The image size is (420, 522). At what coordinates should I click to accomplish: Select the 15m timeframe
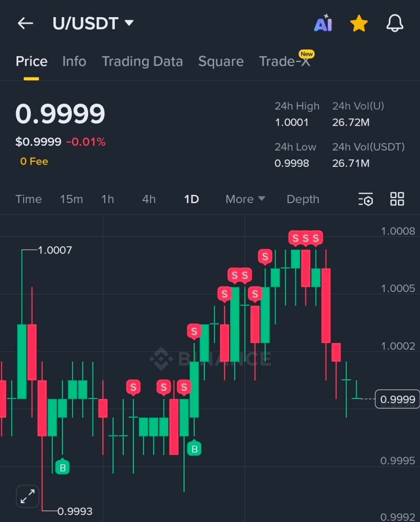tap(71, 199)
